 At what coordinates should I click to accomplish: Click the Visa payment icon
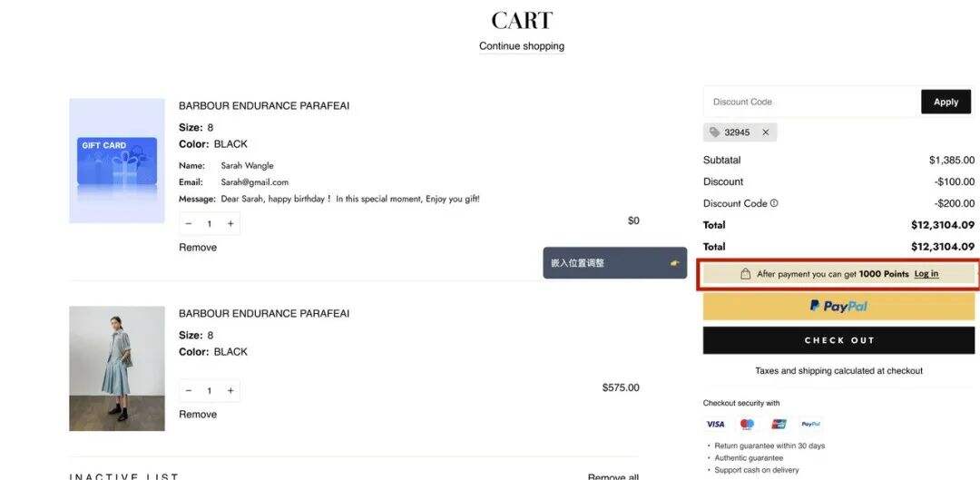pos(716,424)
